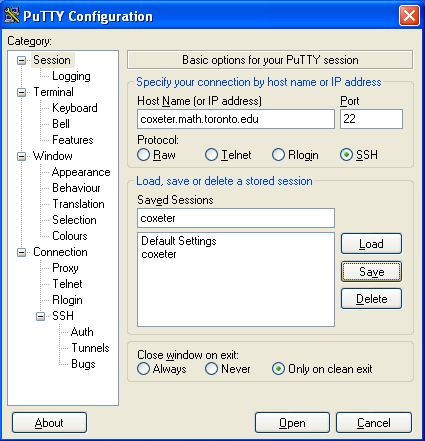Click the PuTTY icon in title bar

click(x=12, y=15)
